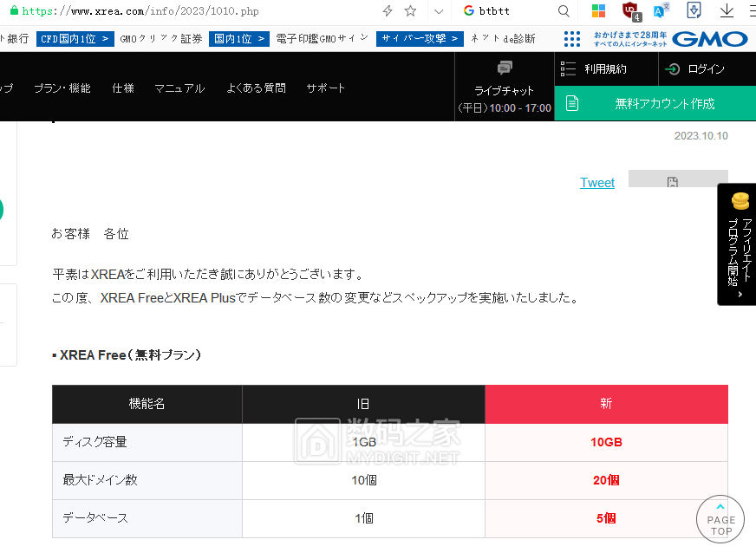Click the translate extension icon

coord(661,10)
